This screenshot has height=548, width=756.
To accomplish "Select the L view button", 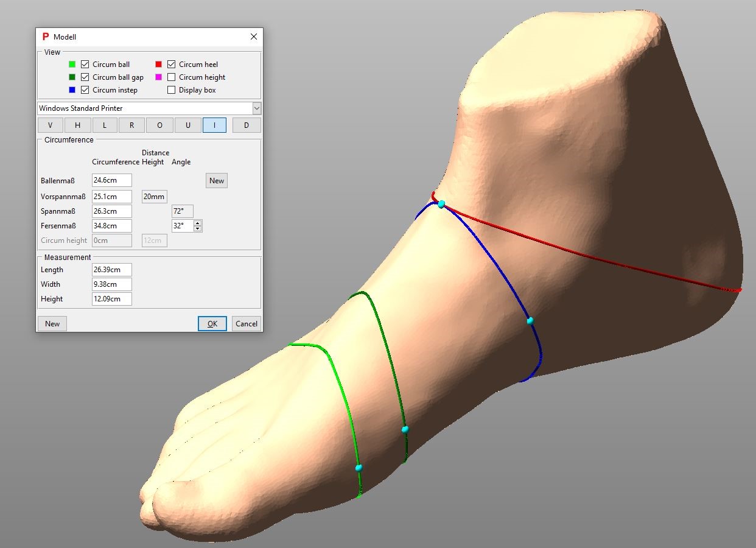I will coord(105,125).
